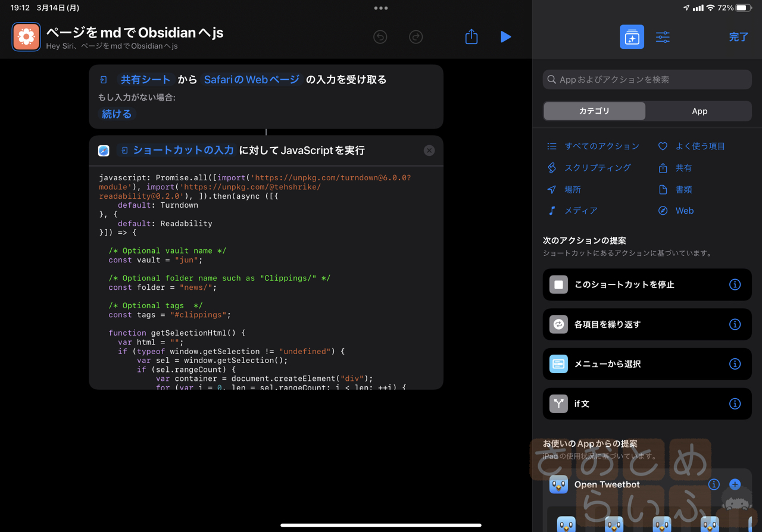The width and height of the screenshot is (762, 532).
Task: Open the share sheet for this shortcut
Action: click(471, 36)
